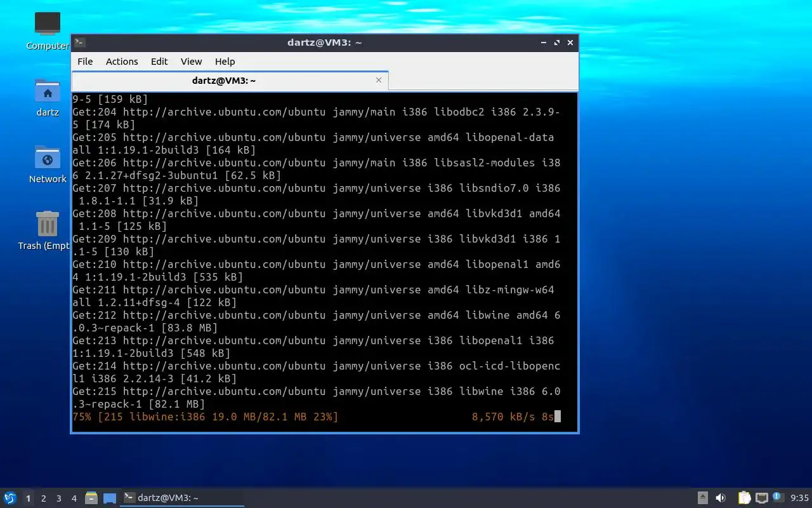
Task: Open the removable media eject tray icon
Action: (703, 498)
